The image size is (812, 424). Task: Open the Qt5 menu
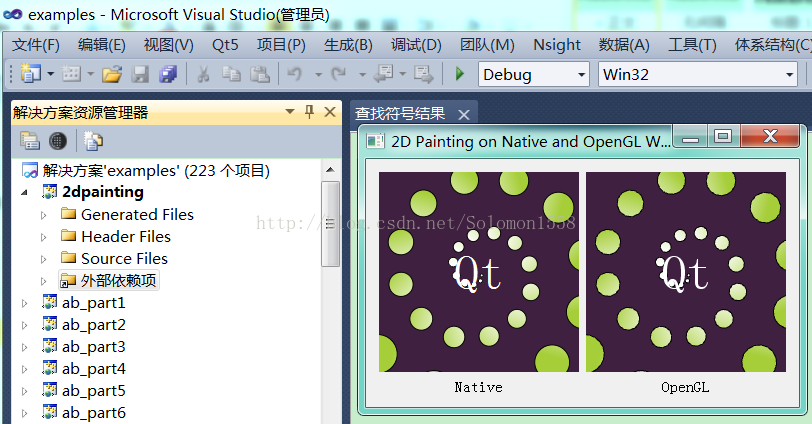[225, 45]
